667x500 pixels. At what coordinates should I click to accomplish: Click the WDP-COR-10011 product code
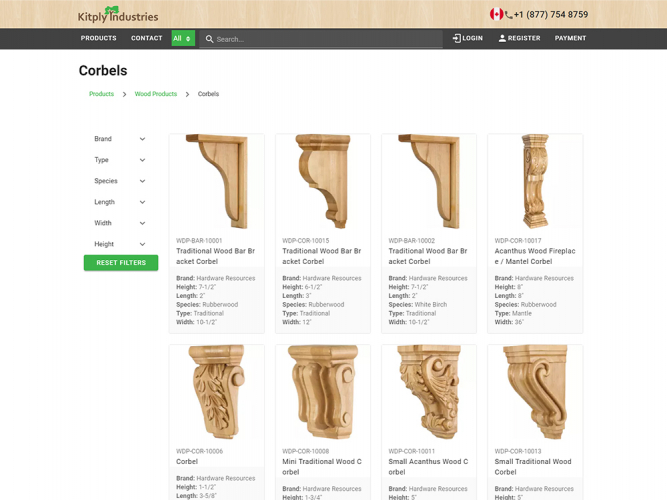(411, 451)
